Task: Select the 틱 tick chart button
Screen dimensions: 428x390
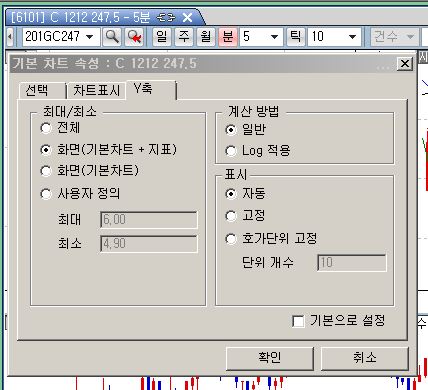Action: point(296,36)
